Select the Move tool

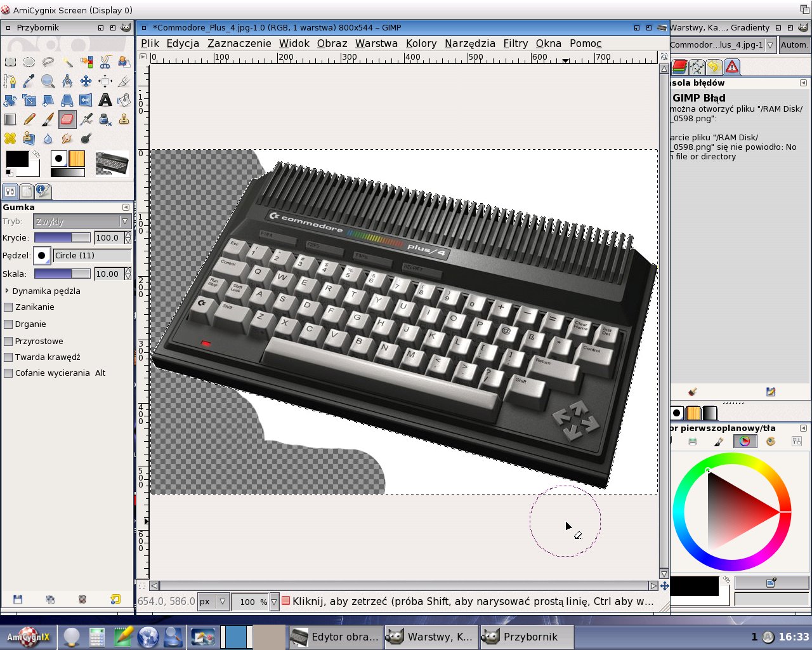86,81
